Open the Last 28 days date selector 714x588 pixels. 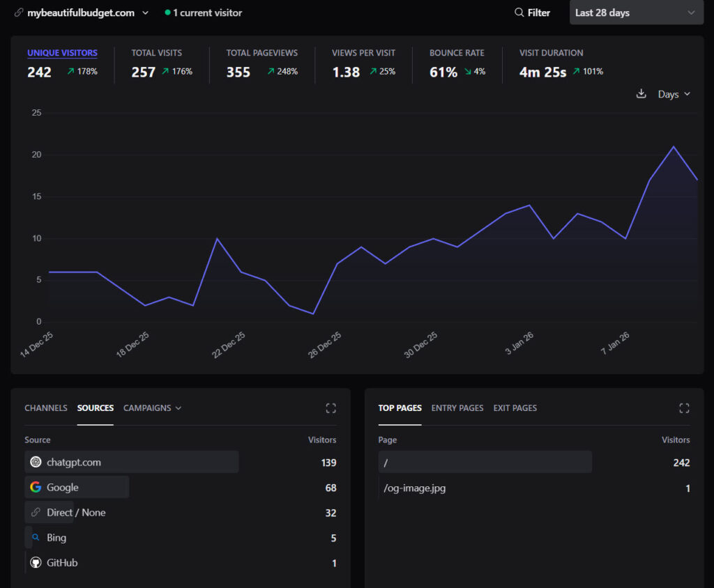coord(635,13)
